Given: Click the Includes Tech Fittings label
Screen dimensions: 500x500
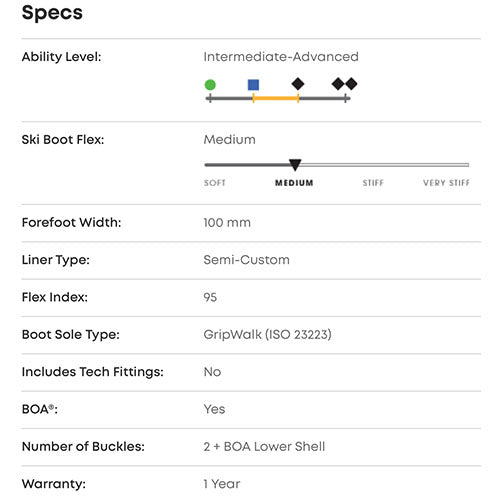Looking at the screenshot, I should (93, 372).
